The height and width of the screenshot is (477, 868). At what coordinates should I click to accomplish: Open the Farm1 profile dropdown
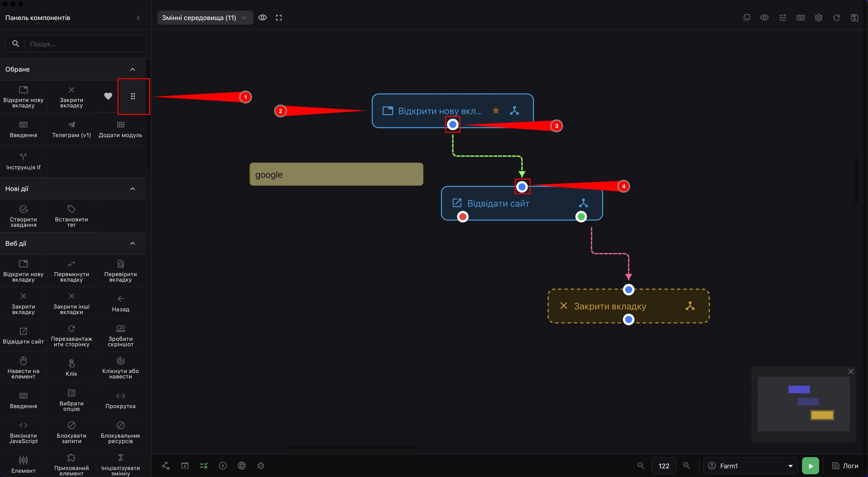click(750, 465)
